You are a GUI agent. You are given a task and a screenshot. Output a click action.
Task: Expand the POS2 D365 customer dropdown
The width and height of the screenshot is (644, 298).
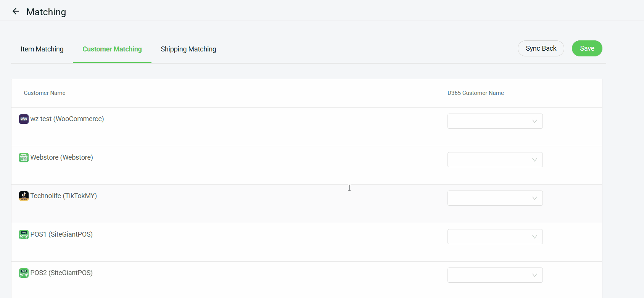click(x=495, y=275)
